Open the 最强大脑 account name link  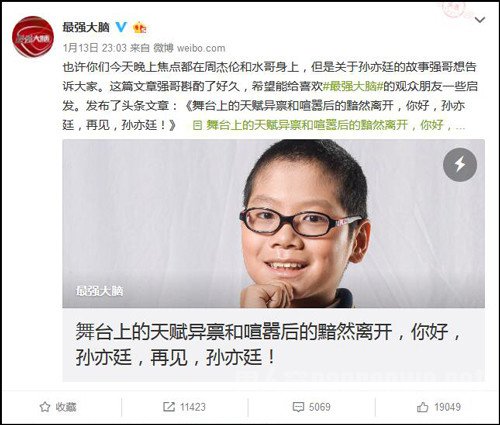pyautogui.click(x=86, y=27)
